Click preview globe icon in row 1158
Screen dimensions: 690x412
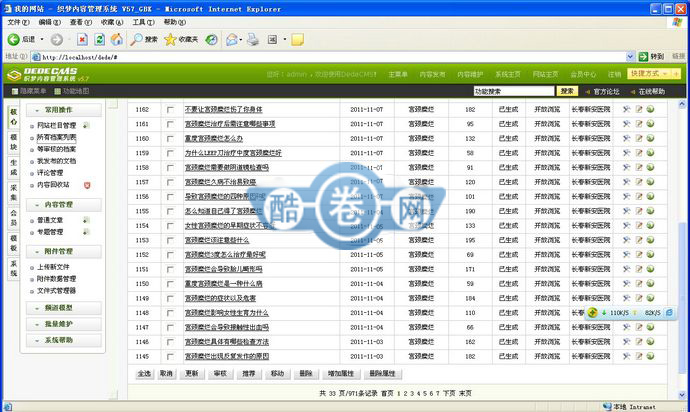click(x=650, y=167)
